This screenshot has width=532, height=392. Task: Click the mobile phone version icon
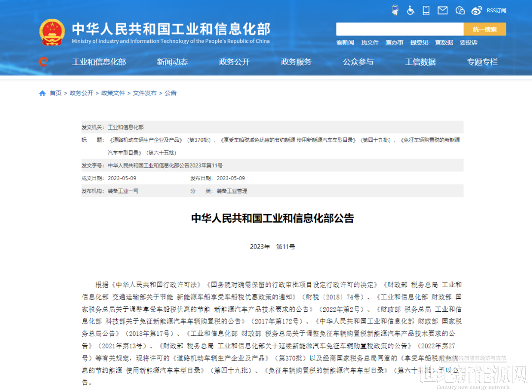(x=427, y=10)
